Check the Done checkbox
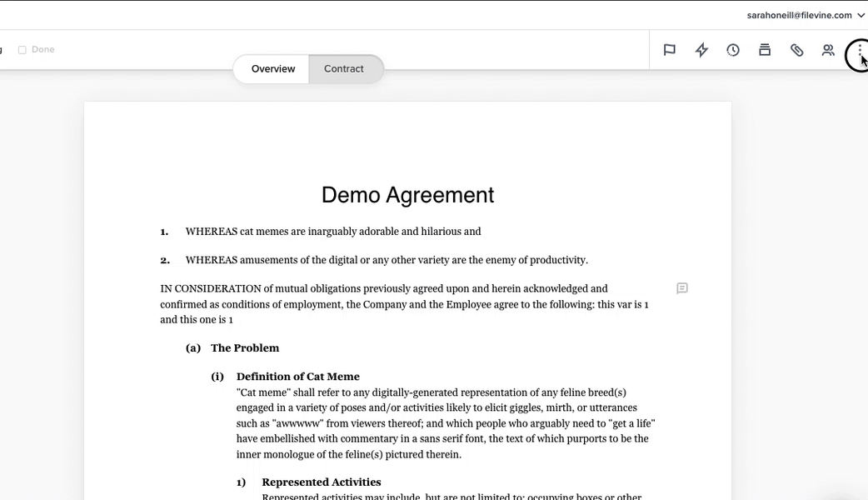This screenshot has height=500, width=868. (22, 50)
